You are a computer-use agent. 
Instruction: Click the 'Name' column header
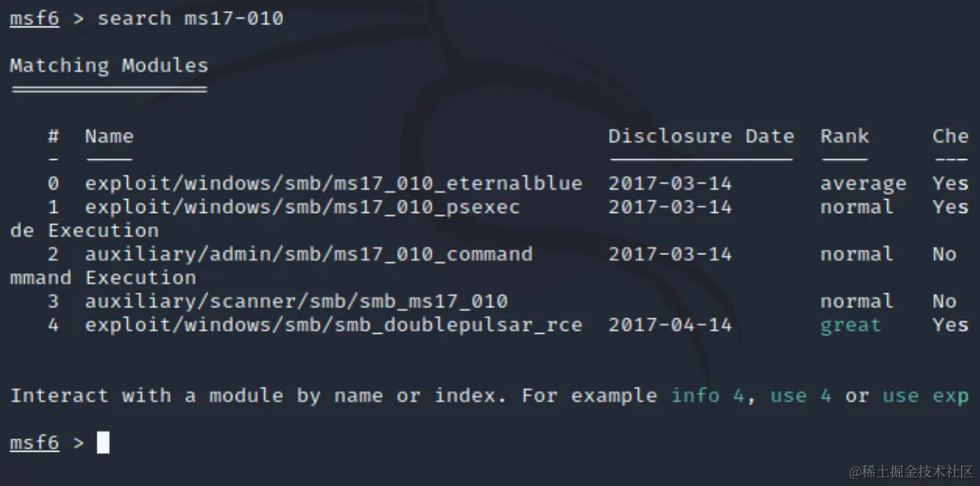coord(108,137)
